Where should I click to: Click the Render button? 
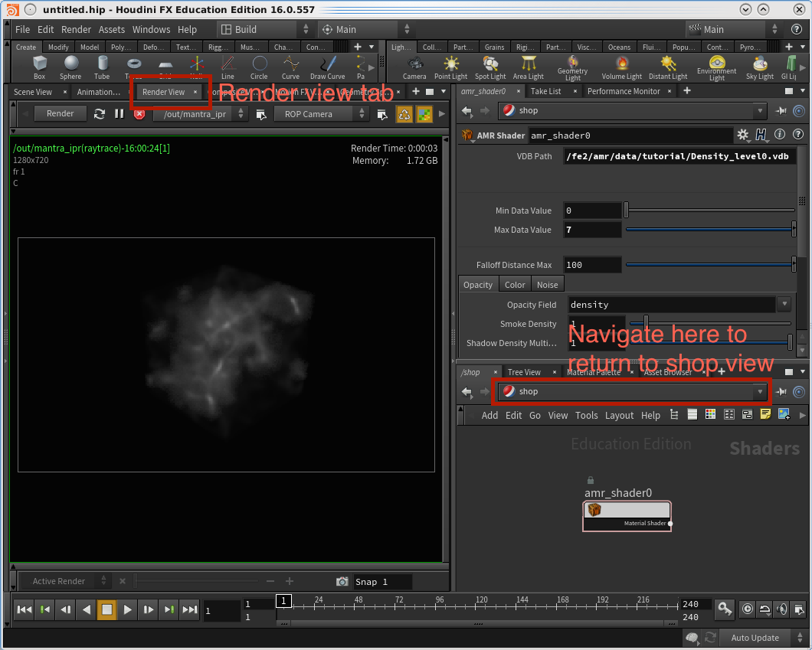[60, 114]
